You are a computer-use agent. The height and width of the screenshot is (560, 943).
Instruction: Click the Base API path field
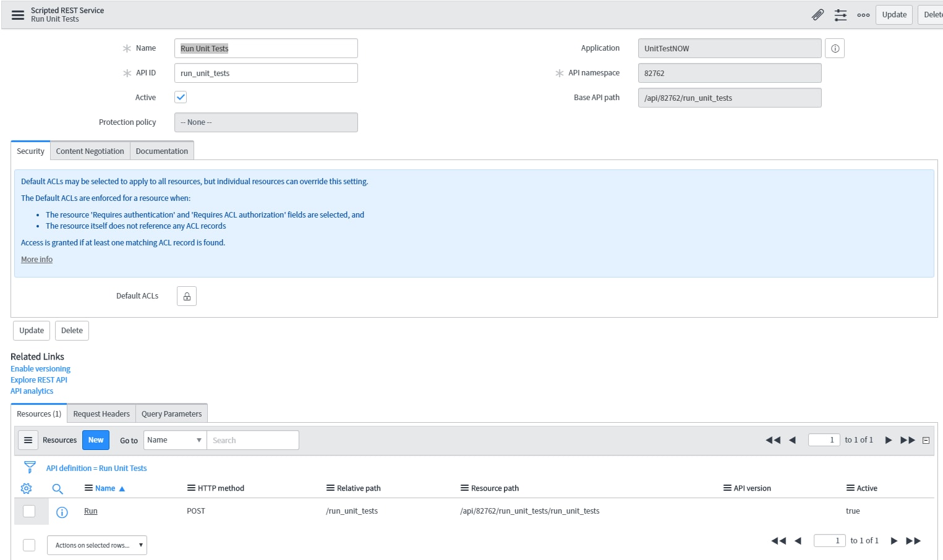pyautogui.click(x=730, y=98)
